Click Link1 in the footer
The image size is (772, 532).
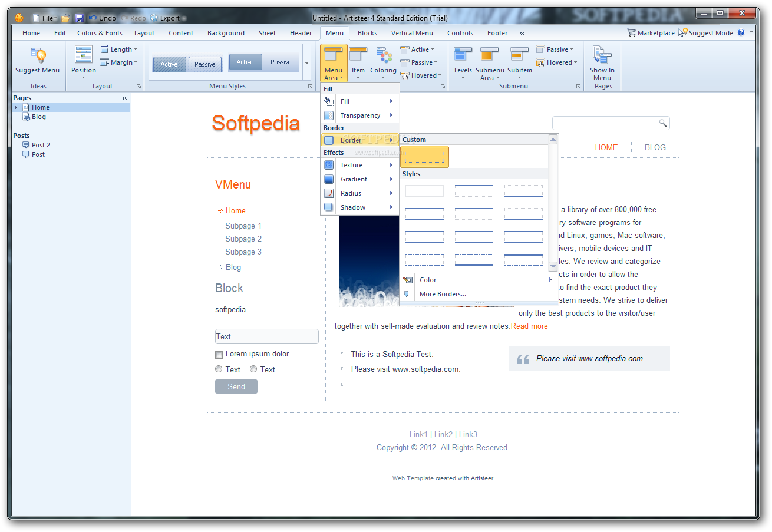418,434
